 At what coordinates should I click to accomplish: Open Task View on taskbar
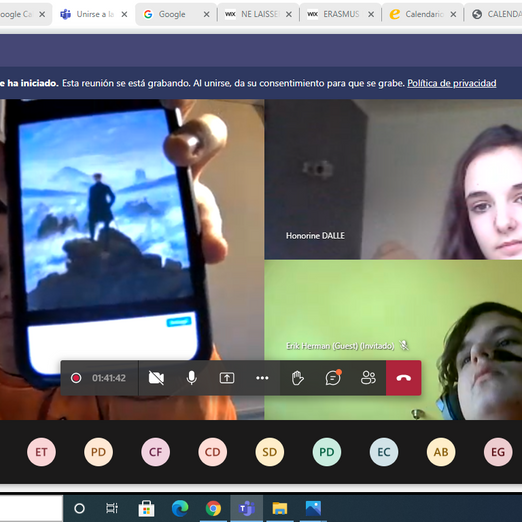pos(112,508)
